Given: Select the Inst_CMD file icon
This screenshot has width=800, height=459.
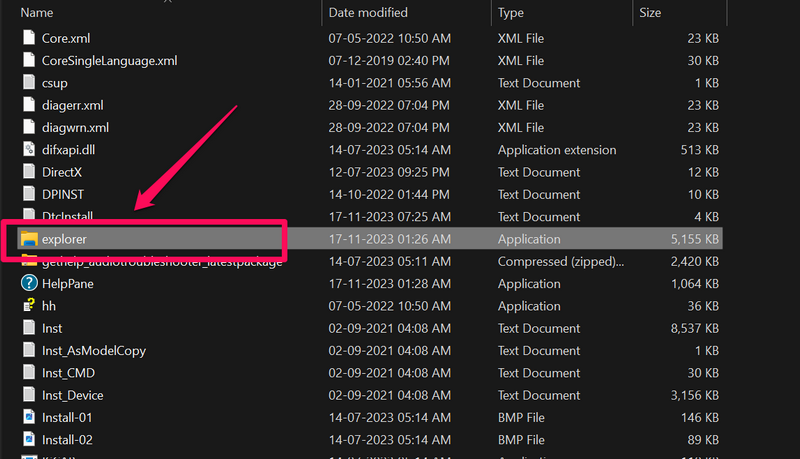Looking at the screenshot, I should [29, 373].
